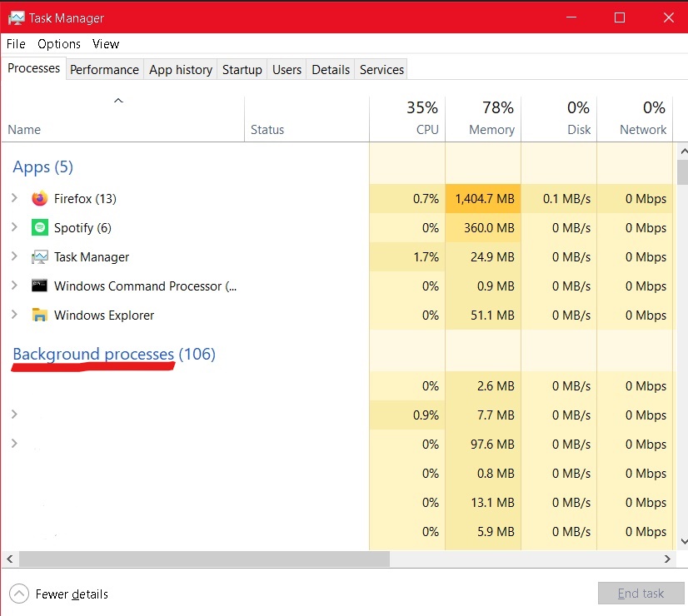Image resolution: width=688 pixels, height=616 pixels.
Task: Select the Task Manager icon in Apps list
Action: click(40, 256)
